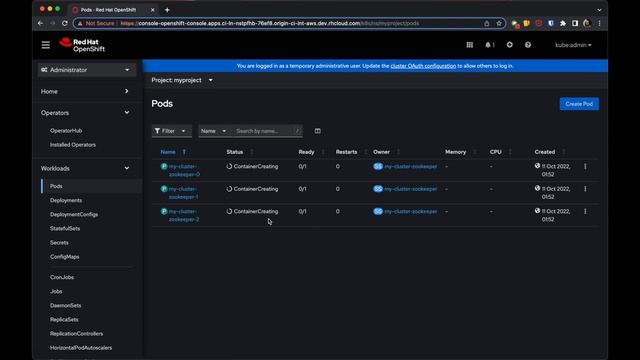The height and width of the screenshot is (360, 640).
Task: Open pod my-cluster-zookeeper-1
Action: point(183,193)
